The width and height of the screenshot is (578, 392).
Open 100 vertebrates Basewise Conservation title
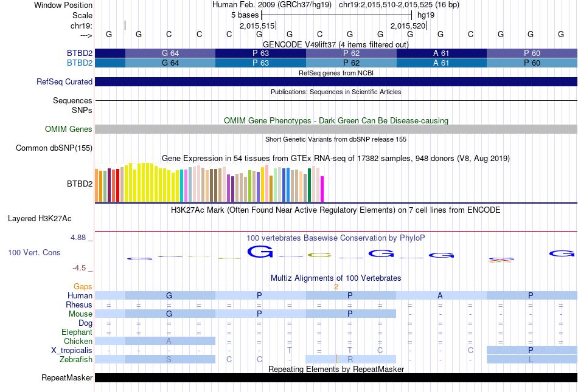click(x=336, y=238)
